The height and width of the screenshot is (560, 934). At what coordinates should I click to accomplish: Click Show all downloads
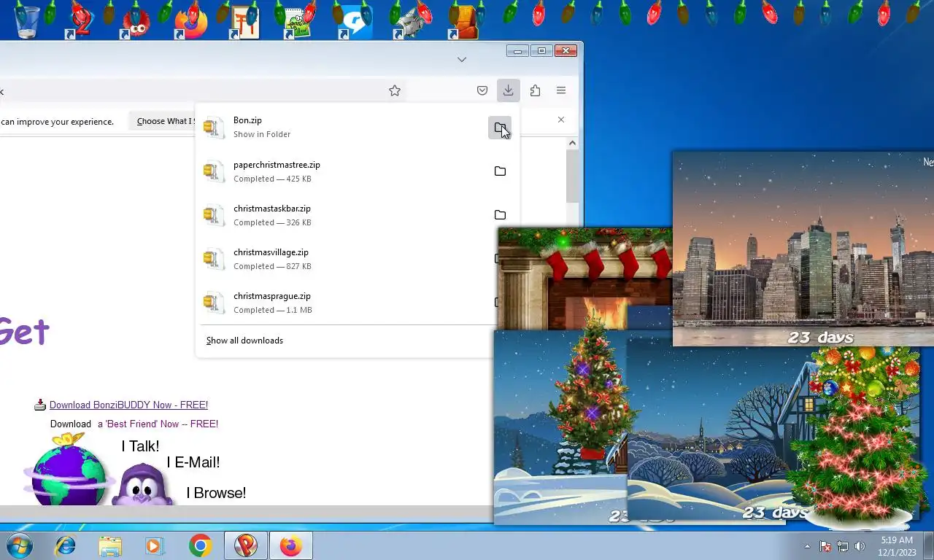click(x=244, y=341)
